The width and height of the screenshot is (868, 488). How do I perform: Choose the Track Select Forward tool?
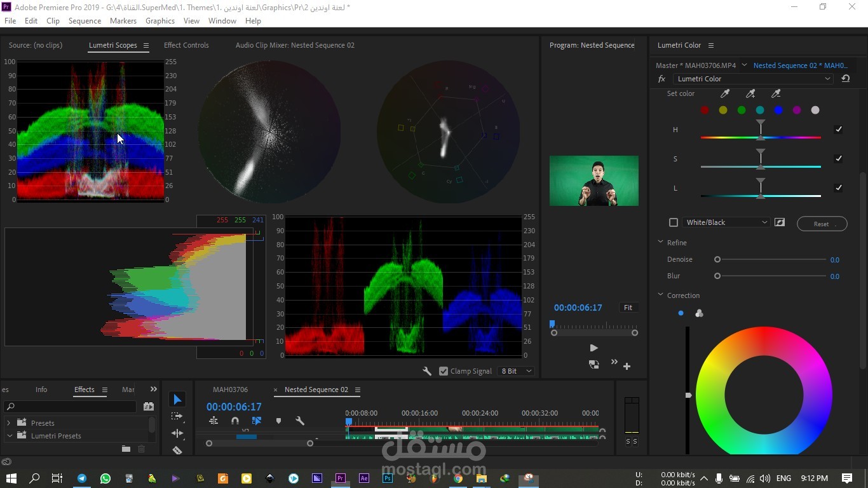tap(177, 416)
